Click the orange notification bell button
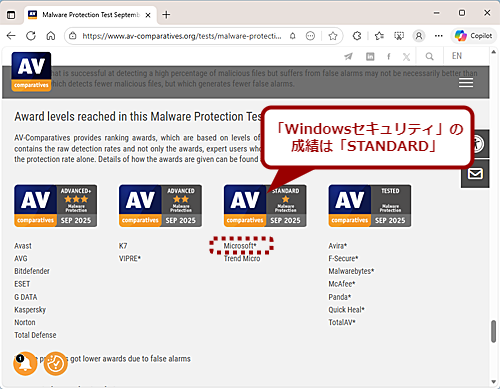 click(25, 363)
